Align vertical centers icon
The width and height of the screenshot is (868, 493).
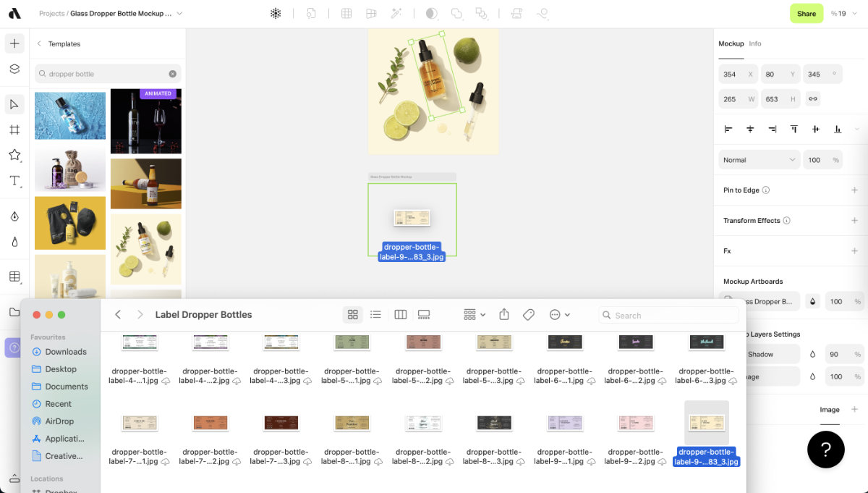(816, 129)
